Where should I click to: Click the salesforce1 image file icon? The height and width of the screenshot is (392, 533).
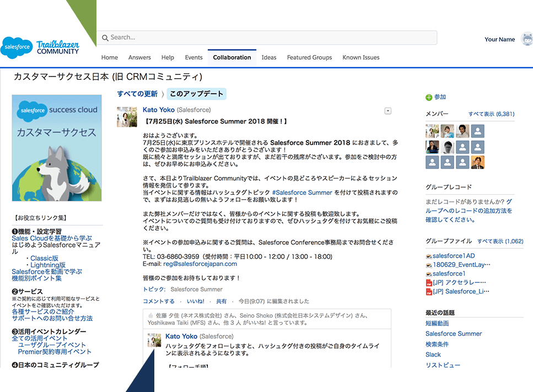click(429, 274)
